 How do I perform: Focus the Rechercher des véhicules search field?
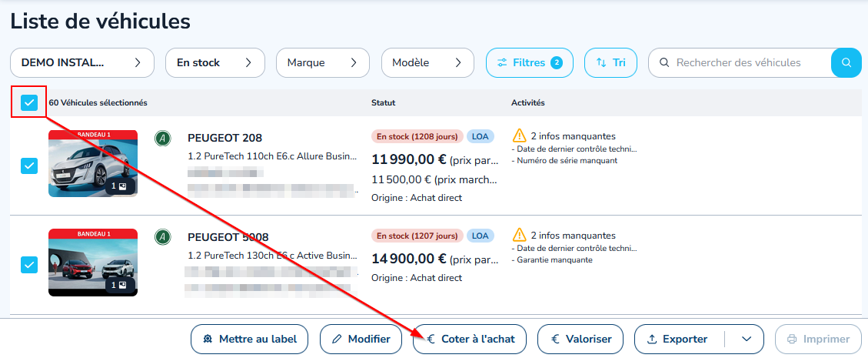coord(740,62)
